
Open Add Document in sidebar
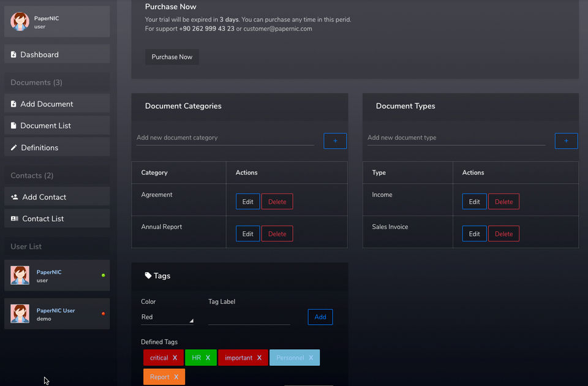[x=57, y=104]
